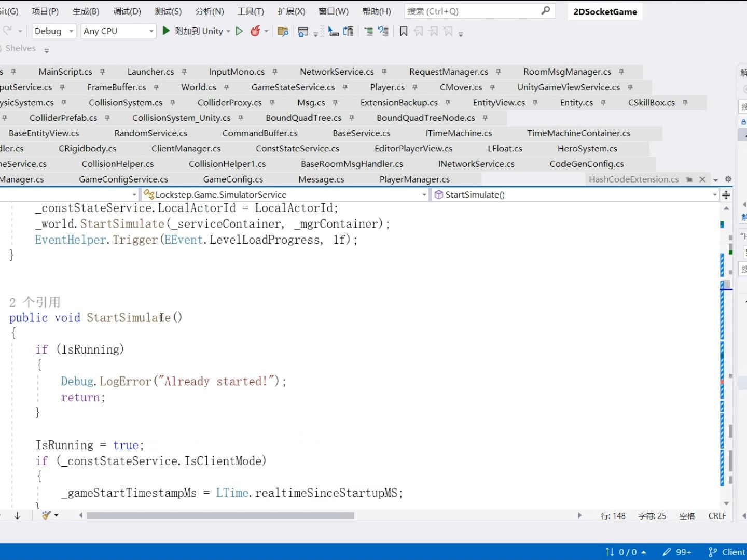
Task: Click the code cleanup broom icon
Action: tap(46, 515)
